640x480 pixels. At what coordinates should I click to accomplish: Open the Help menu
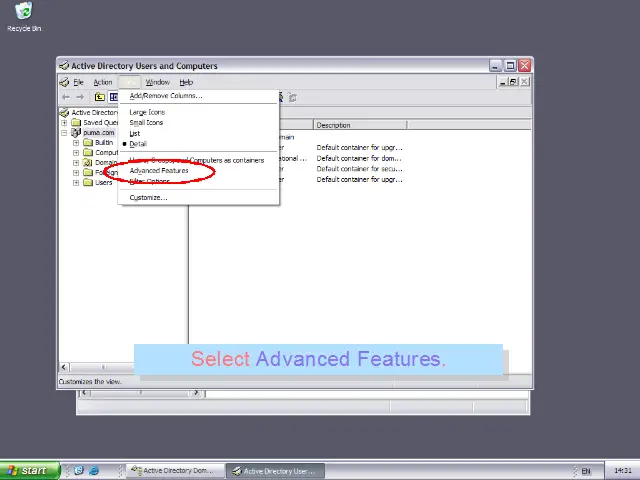point(186,82)
